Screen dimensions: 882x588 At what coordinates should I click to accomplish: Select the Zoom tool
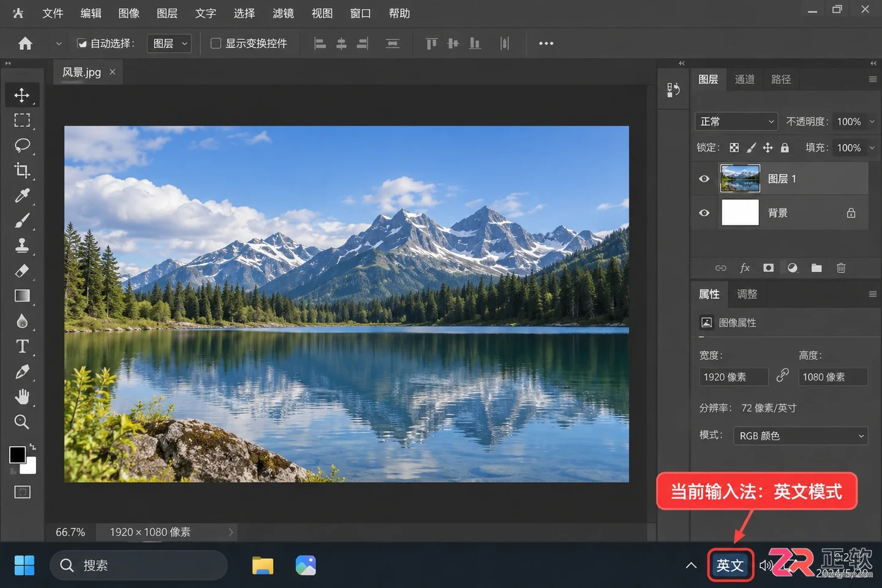(x=22, y=422)
